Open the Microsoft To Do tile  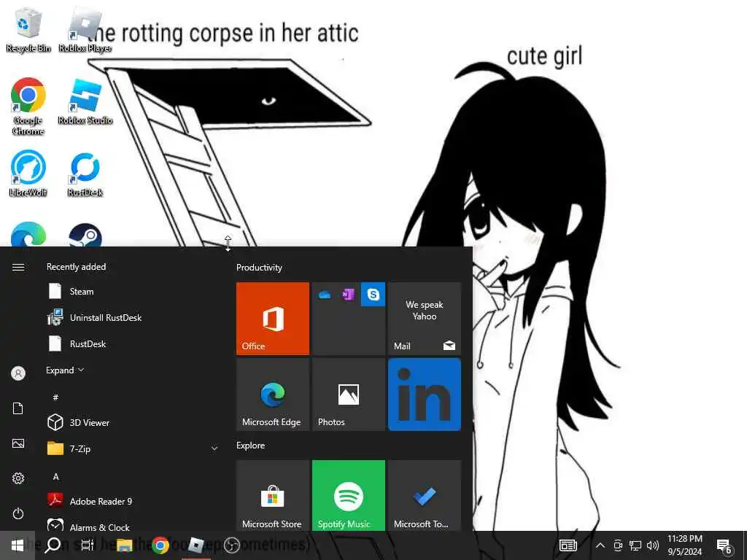tap(425, 495)
